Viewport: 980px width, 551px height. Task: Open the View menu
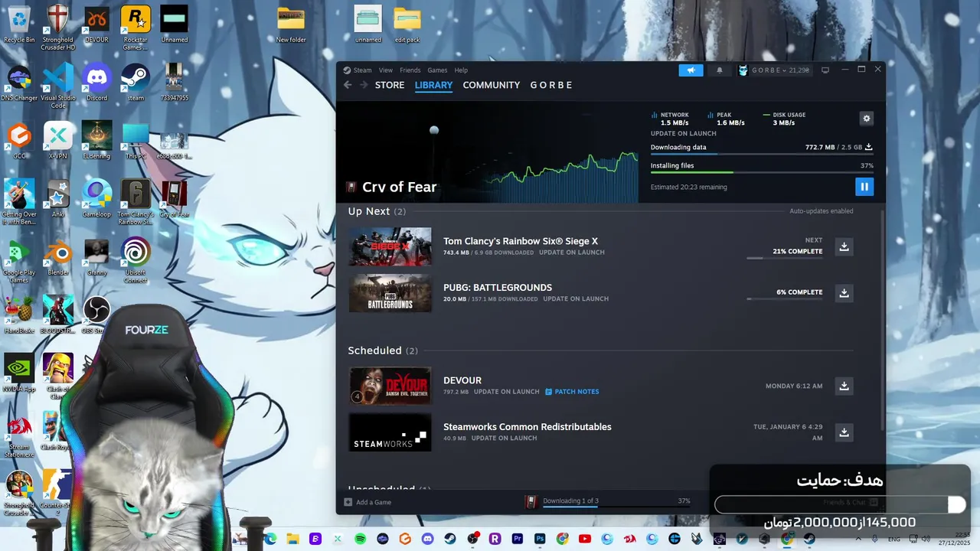tap(386, 70)
